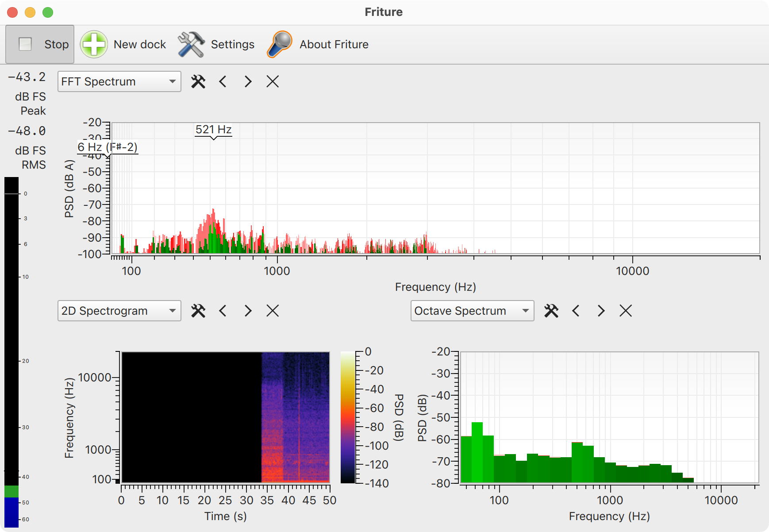Move the FFT Spectrum dock to previous position
This screenshot has width=769, height=532.
(x=223, y=81)
